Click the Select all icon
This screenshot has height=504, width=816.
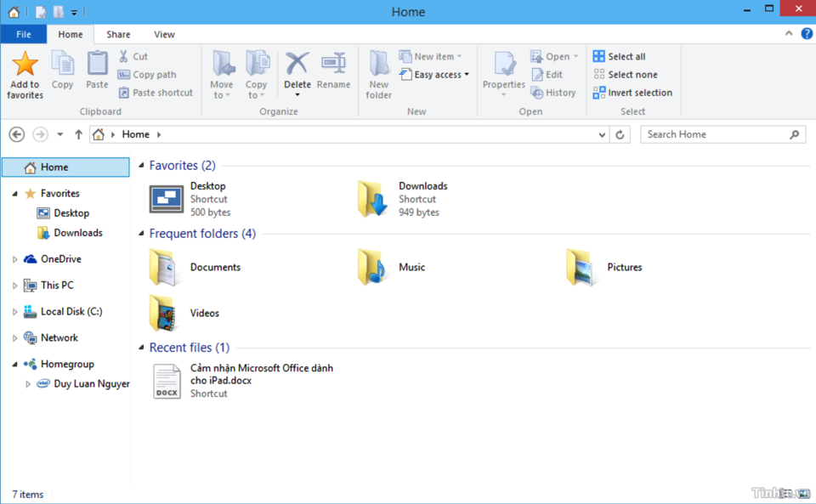[601, 55]
